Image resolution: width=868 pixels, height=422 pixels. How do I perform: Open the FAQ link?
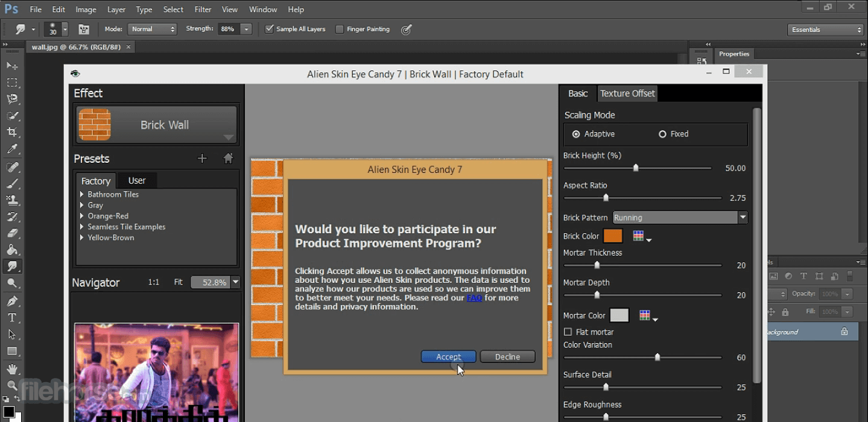[x=474, y=298]
